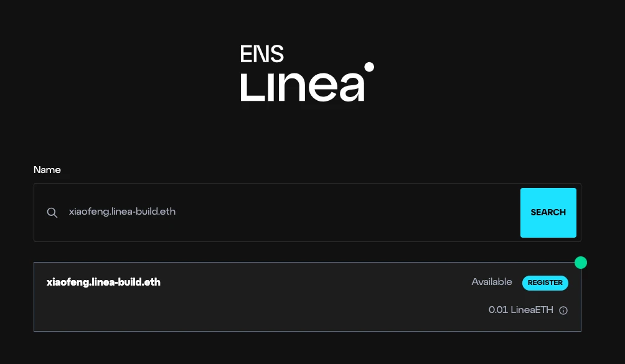The width and height of the screenshot is (625, 364).
Task: Click the Name field label
Action: tap(47, 170)
